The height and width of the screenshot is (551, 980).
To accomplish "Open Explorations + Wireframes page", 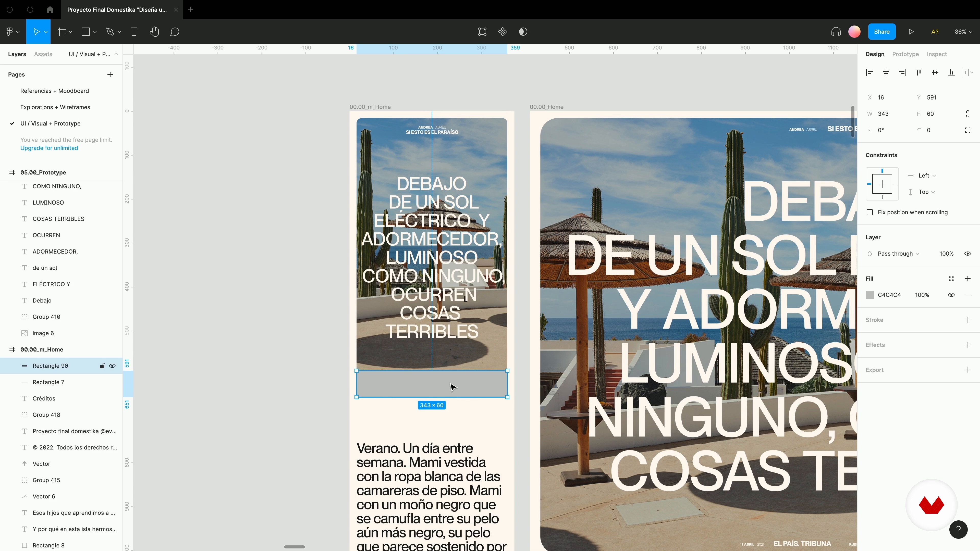I will pos(55,107).
